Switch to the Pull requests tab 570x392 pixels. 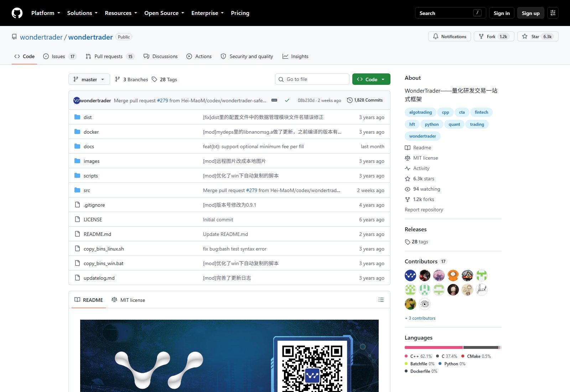[110, 56]
